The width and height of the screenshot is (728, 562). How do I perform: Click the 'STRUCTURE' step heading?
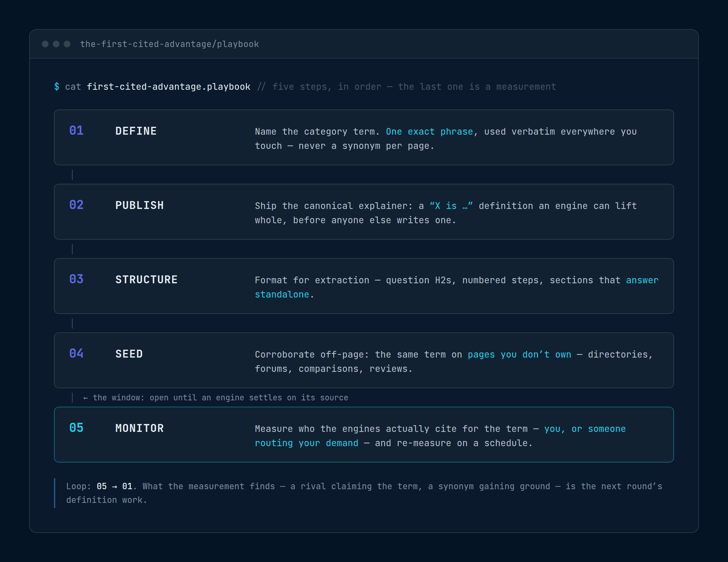(x=146, y=280)
